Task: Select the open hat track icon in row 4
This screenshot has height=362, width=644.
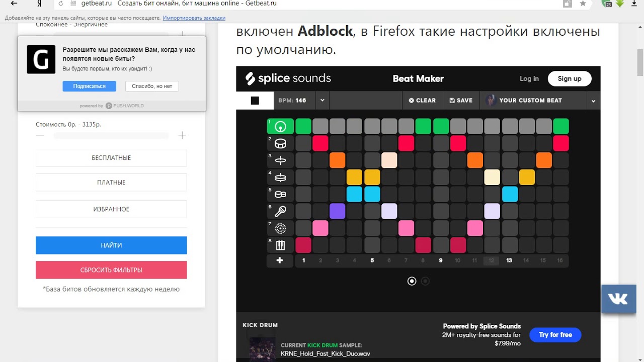Action: [280, 177]
